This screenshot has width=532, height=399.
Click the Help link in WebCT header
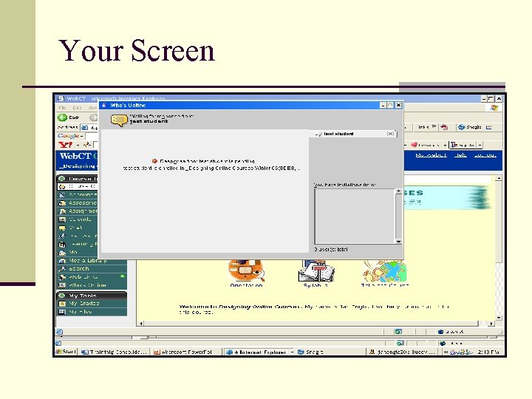460,155
